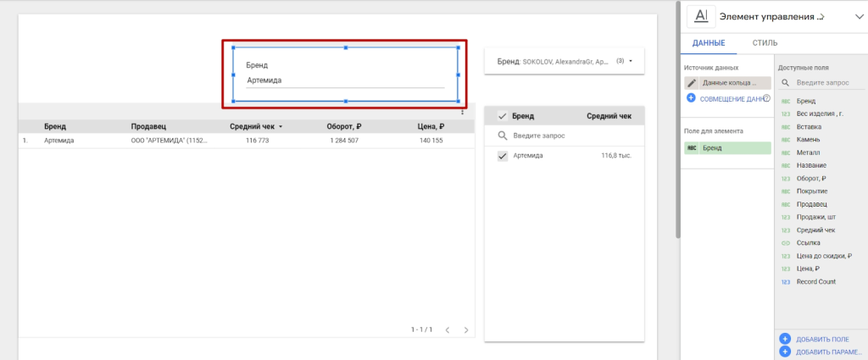Image resolution: width=868 pixels, height=360 pixels.
Task: Switch to the 'Стиль' tab
Action: [765, 43]
